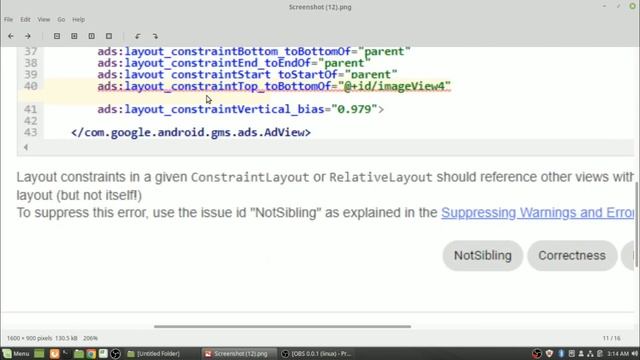Click the horizontal scrollbar below the image

(x=282, y=326)
